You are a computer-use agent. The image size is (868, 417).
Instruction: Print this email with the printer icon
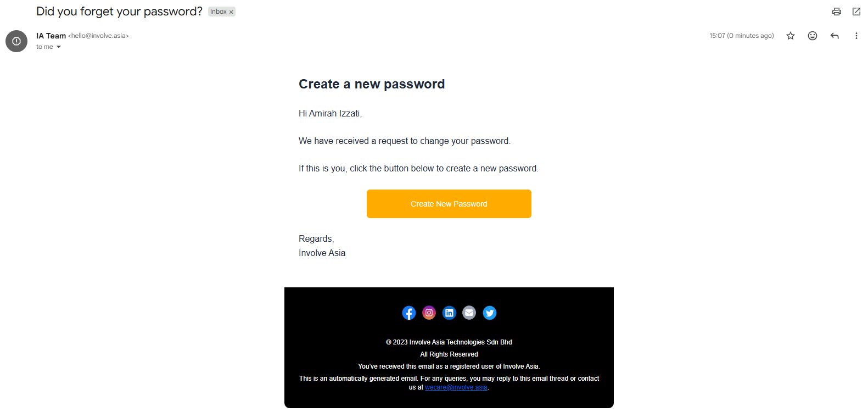pyautogui.click(x=836, y=12)
